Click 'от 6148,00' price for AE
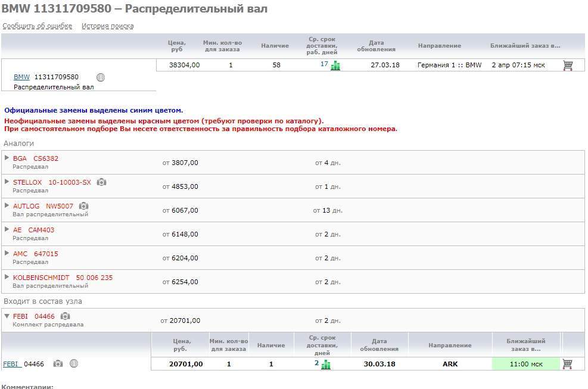The width and height of the screenshot is (588, 389). click(x=180, y=234)
